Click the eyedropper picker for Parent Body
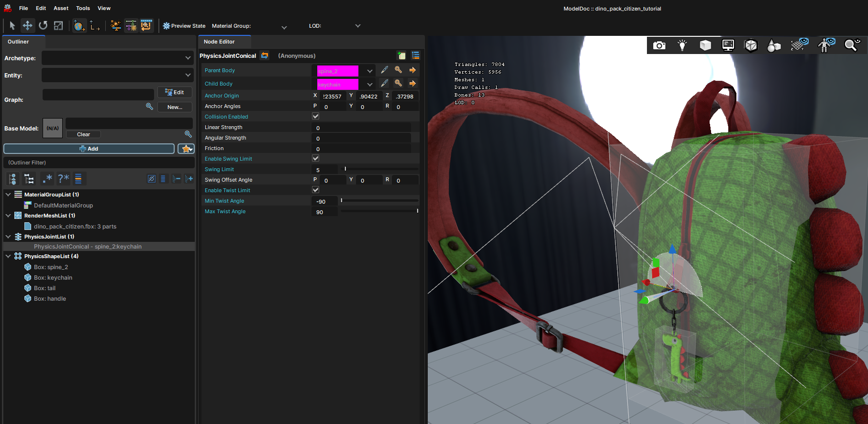The image size is (868, 424). tap(384, 70)
